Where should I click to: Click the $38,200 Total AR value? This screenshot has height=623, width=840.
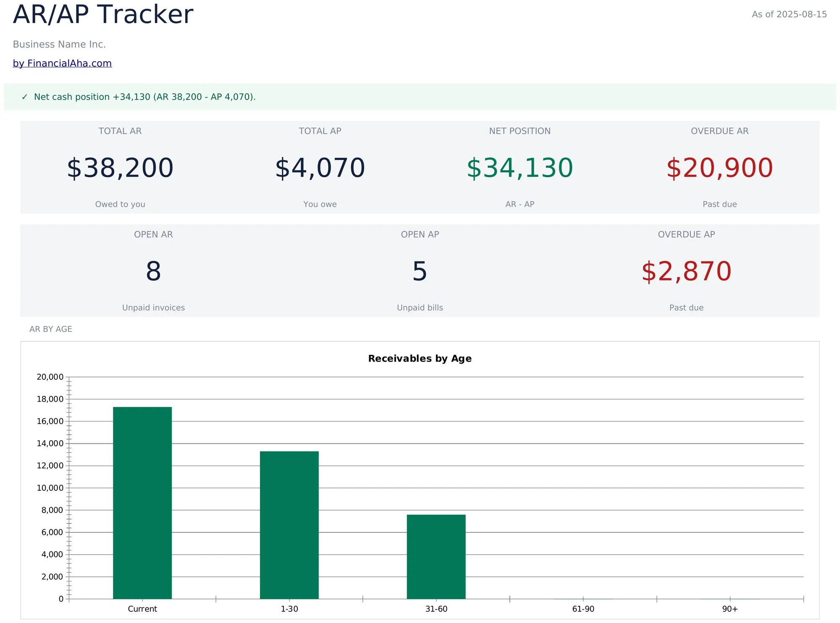click(120, 168)
